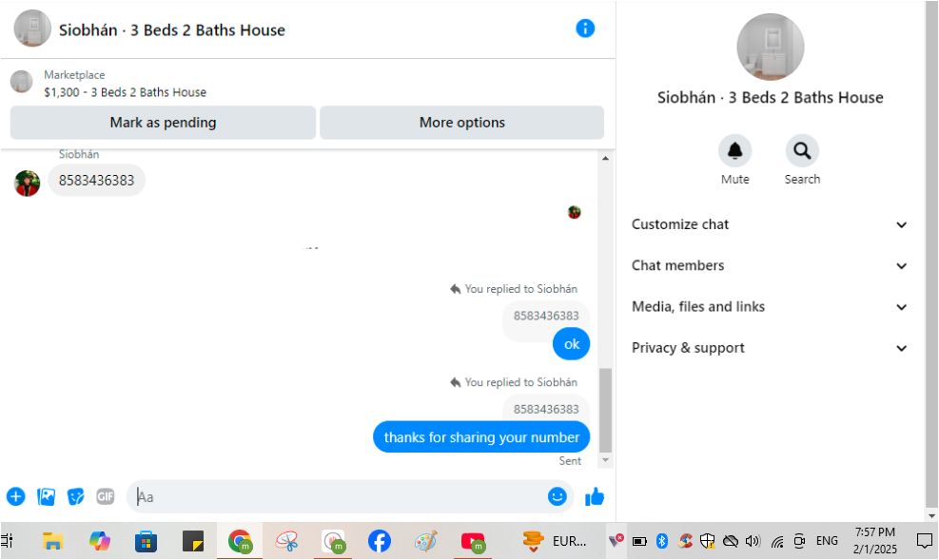Screen dimensions: 939x560
Task: Send a thumbs-up like
Action: coord(595,496)
